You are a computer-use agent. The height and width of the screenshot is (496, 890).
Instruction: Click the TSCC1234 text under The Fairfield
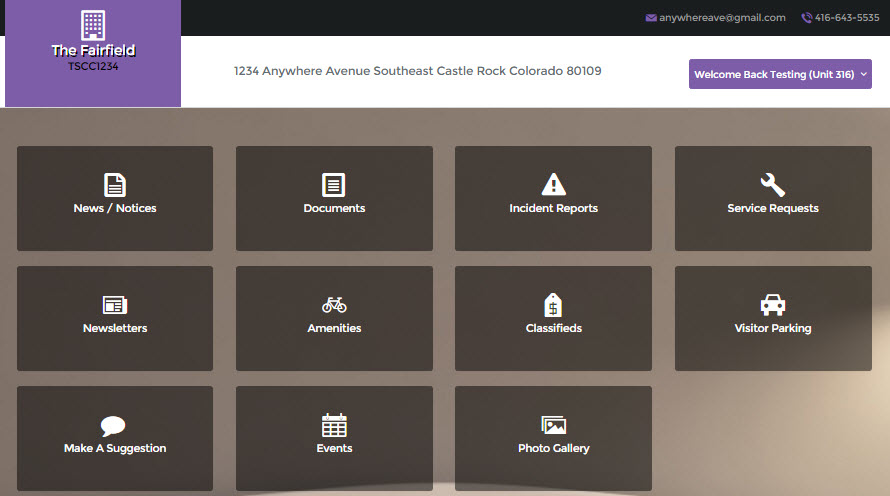[x=93, y=66]
